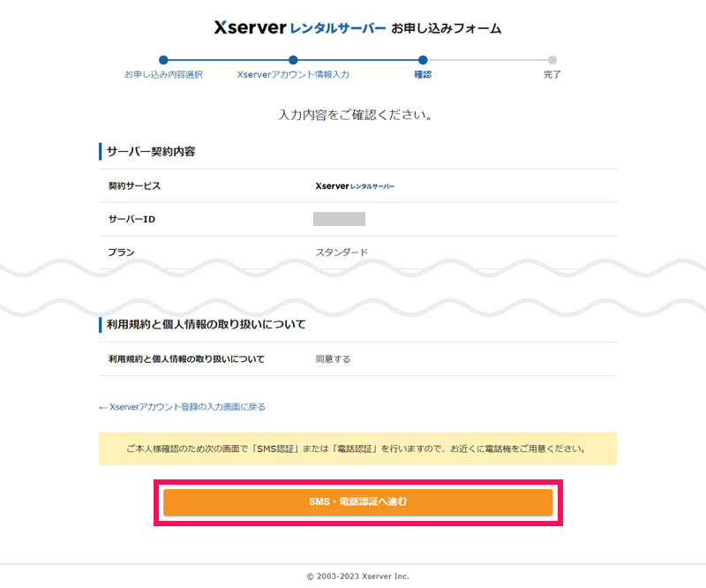The height and width of the screenshot is (588, 706).
Task: Select the お申し込み内容選択 step dot
Action: pos(163,60)
